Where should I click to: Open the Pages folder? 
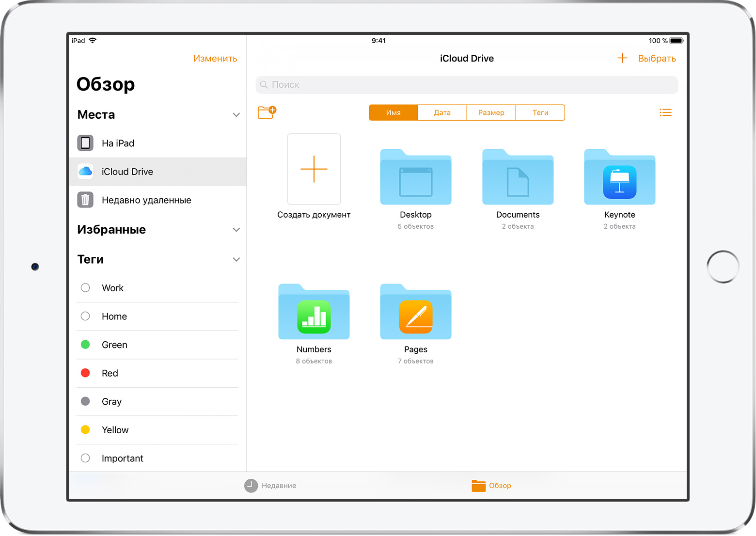point(416,312)
